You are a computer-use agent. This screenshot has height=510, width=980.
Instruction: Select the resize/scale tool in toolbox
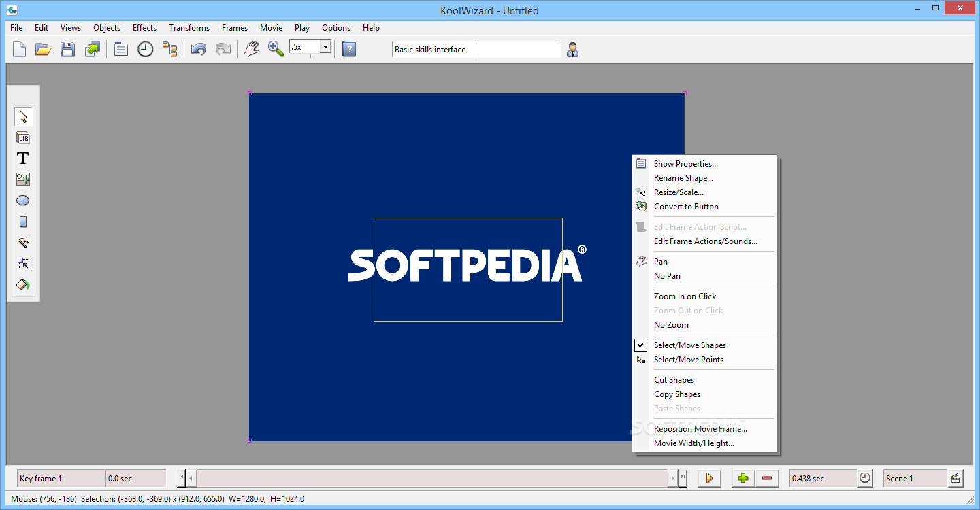pos(23,264)
